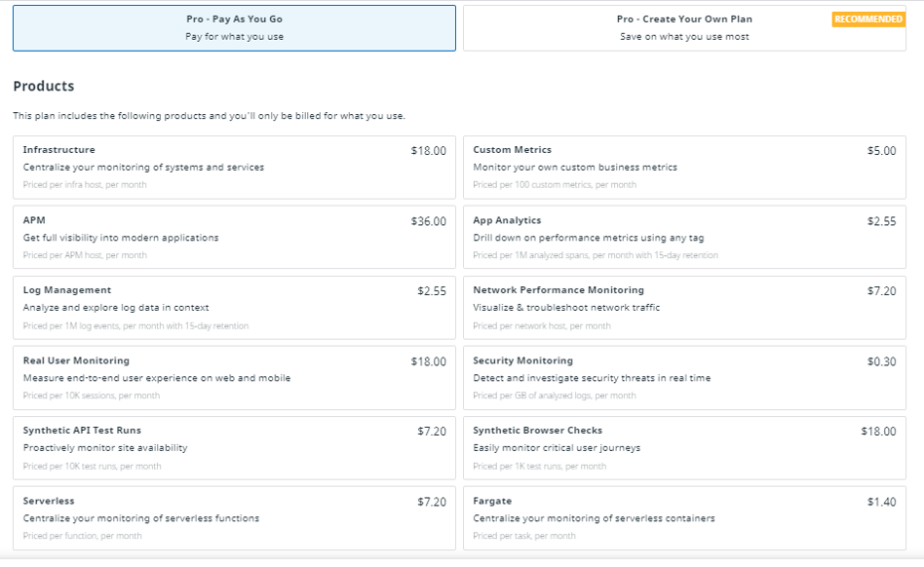Click the $36.00 price for APM
The width and height of the screenshot is (924, 567).
pyautogui.click(x=428, y=221)
